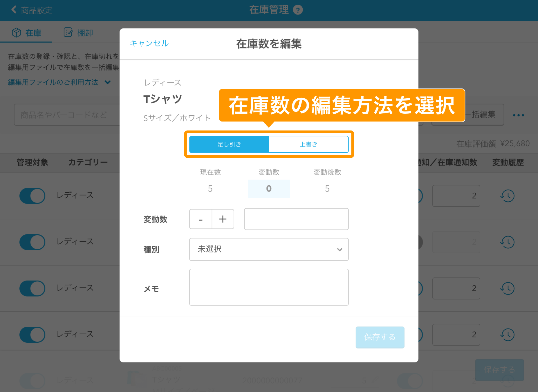
Task: Open change history clock icon in third row
Action: point(507,288)
